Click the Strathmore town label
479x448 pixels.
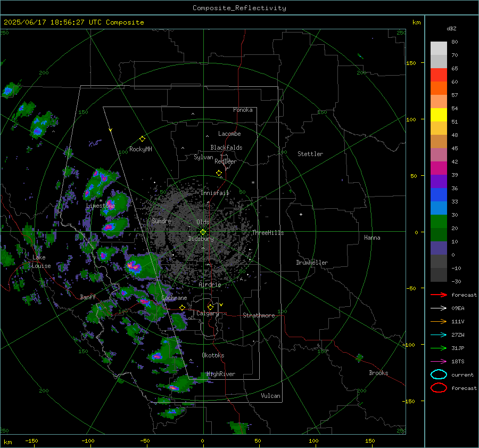pyautogui.click(x=259, y=315)
